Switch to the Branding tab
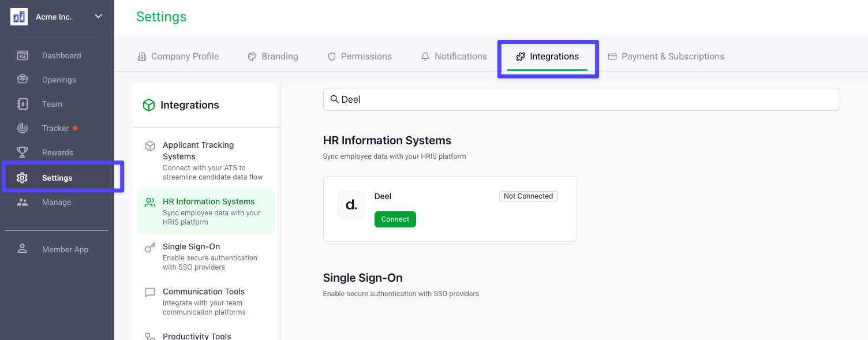This screenshot has height=340, width=868. tap(273, 57)
